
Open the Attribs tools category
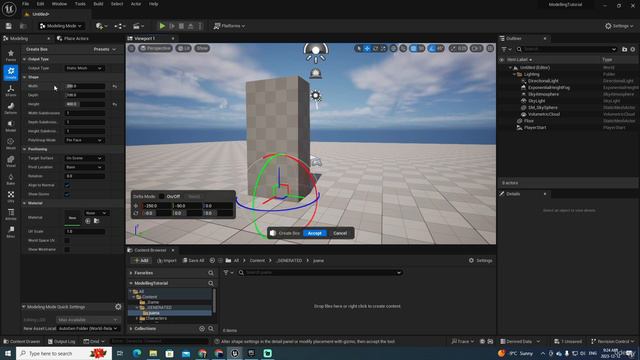(11, 214)
